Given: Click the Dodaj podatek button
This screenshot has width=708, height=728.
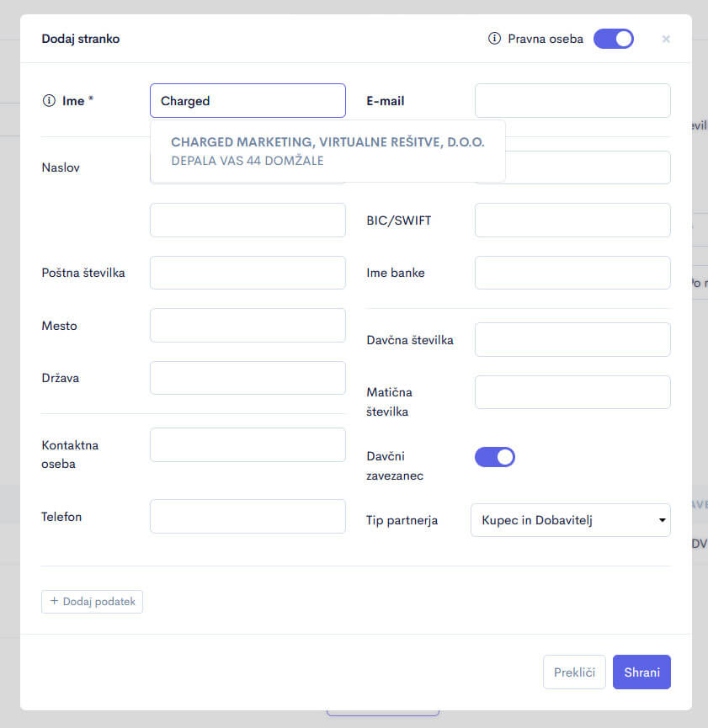Looking at the screenshot, I should pos(92,602).
